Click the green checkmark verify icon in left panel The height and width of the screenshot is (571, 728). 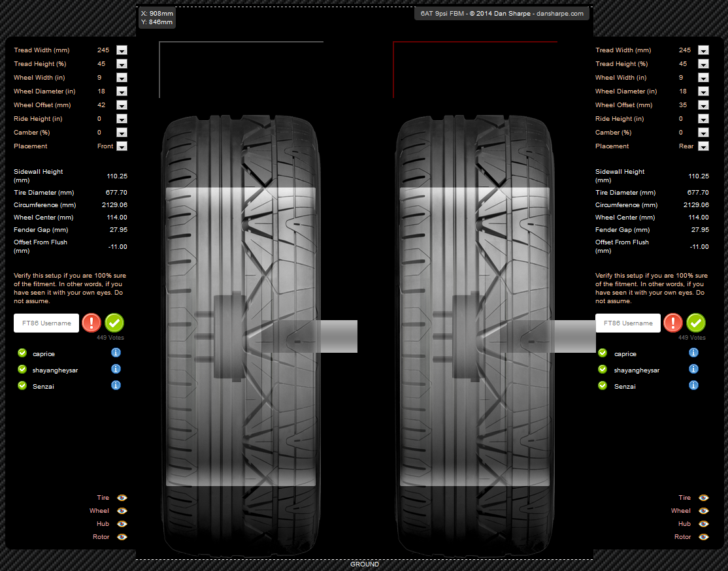tap(114, 323)
